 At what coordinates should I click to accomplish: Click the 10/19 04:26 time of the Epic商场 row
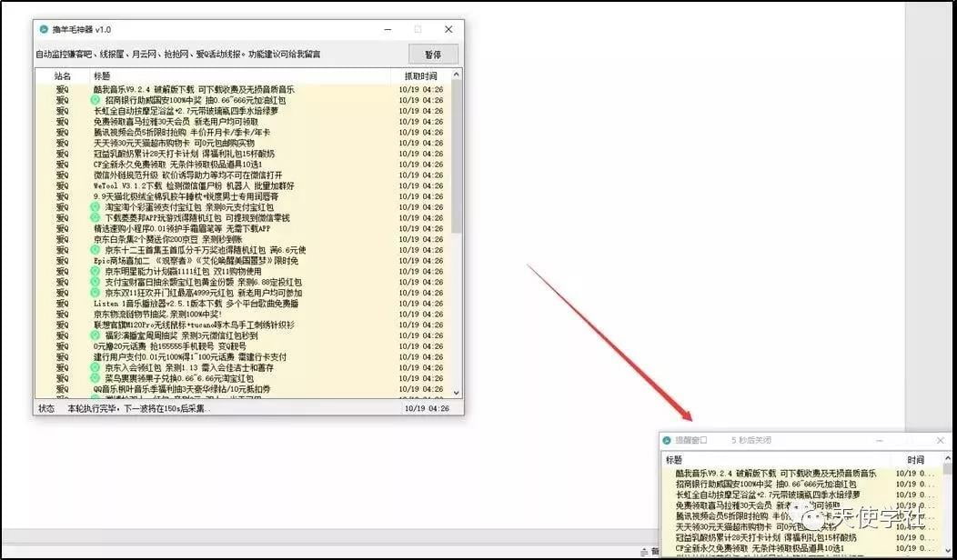pos(421,261)
